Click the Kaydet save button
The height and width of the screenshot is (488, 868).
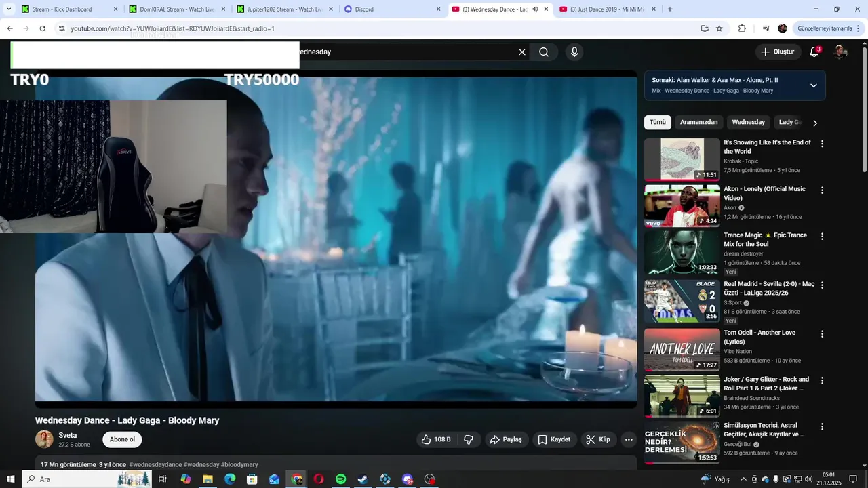click(554, 439)
